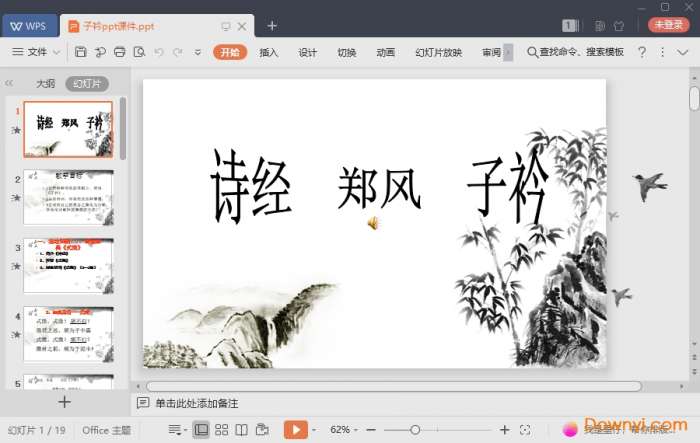700x443 pixels.
Task: Expand the quick access toolbar customize arrow
Action: pyautogui.click(x=197, y=52)
